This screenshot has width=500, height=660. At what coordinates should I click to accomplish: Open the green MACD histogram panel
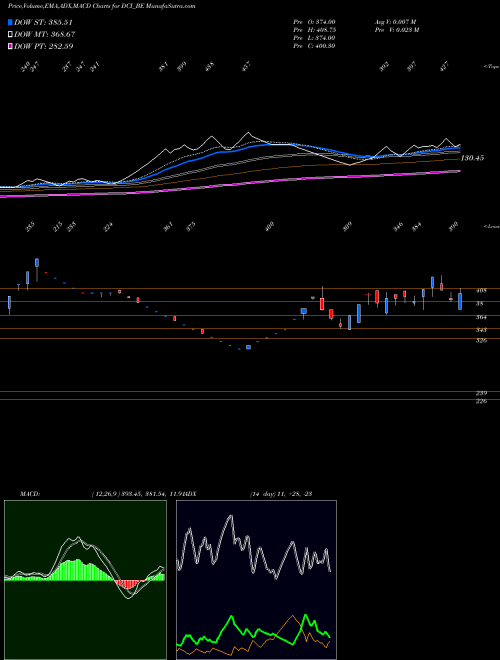click(85, 580)
